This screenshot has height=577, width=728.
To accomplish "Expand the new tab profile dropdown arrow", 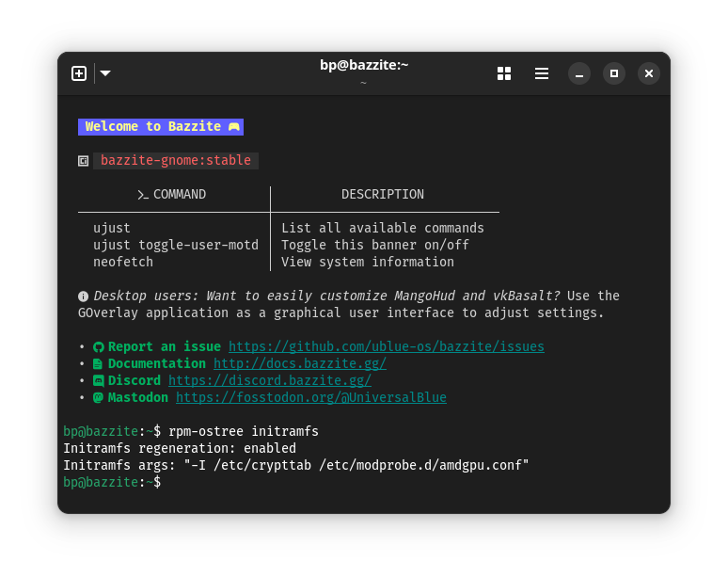I will [x=105, y=73].
